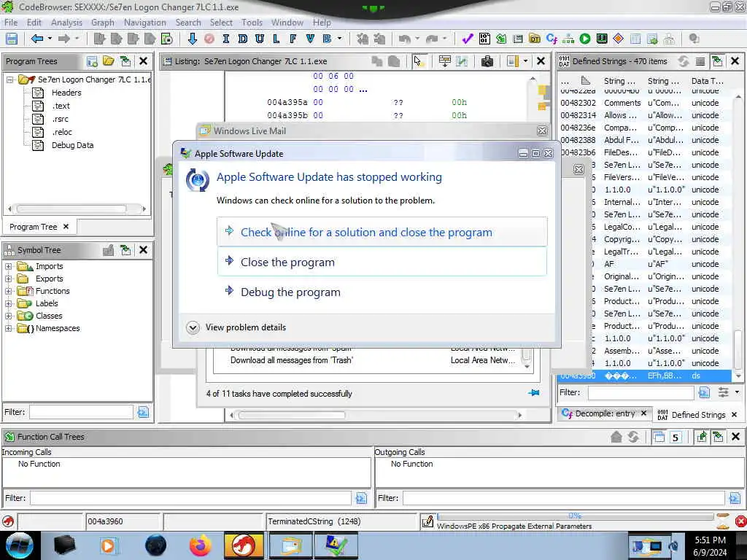Click the orange diamond toolbar icon
This screenshot has width=747, height=560.
click(x=619, y=39)
